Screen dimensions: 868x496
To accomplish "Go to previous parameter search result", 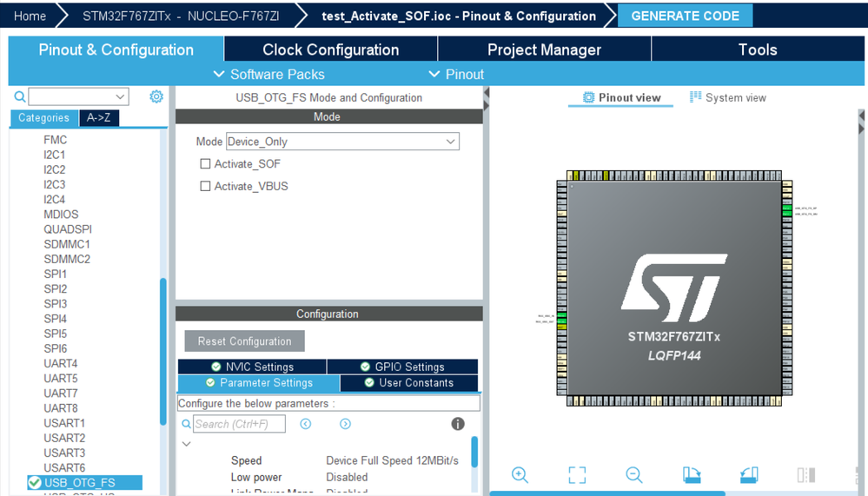I will [x=306, y=424].
